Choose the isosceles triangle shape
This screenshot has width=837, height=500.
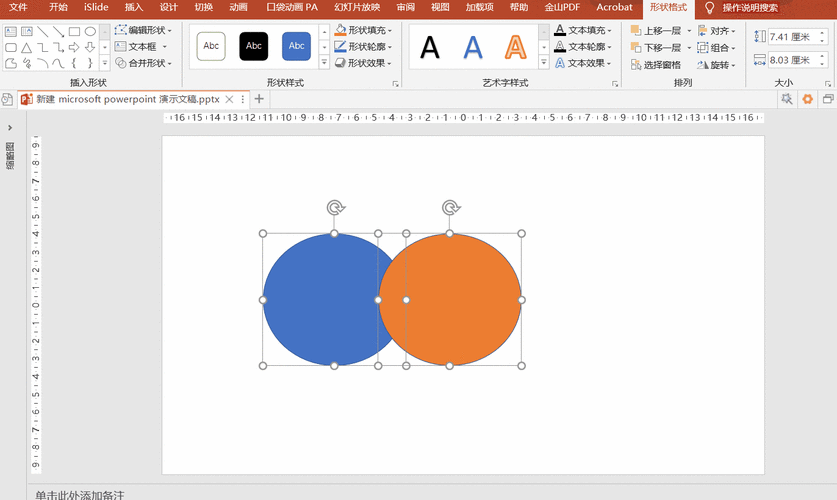click(x=27, y=48)
